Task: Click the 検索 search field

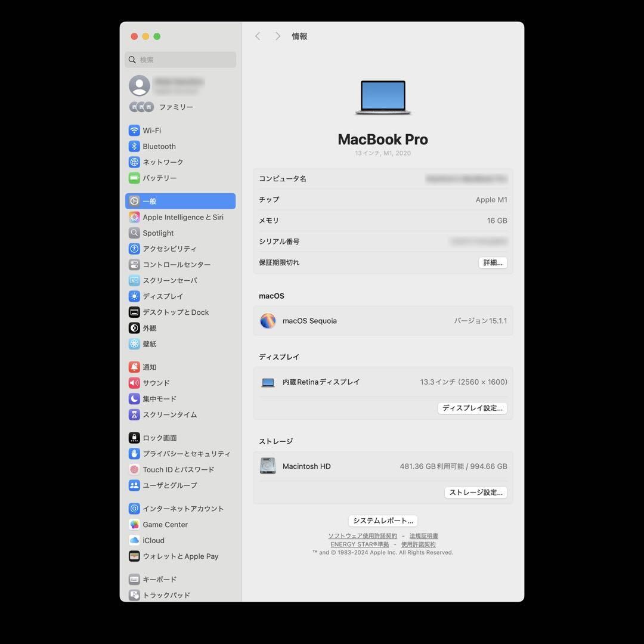Action: point(180,60)
